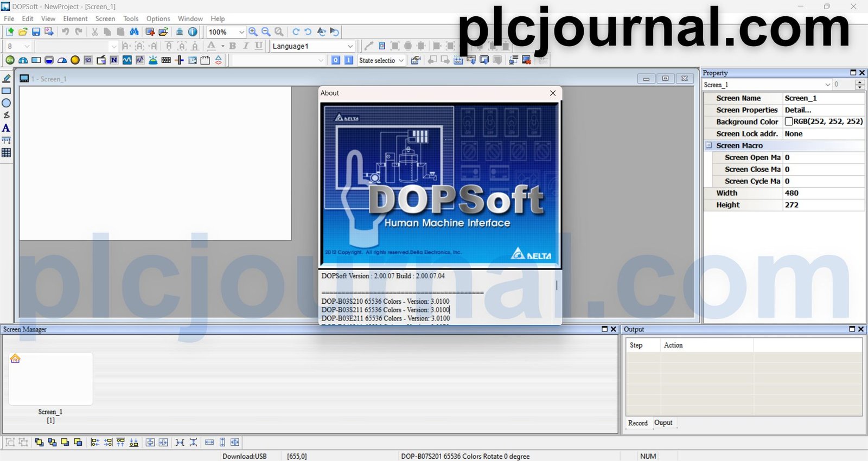
Task: Open the State selection dropdown
Action: point(401,60)
